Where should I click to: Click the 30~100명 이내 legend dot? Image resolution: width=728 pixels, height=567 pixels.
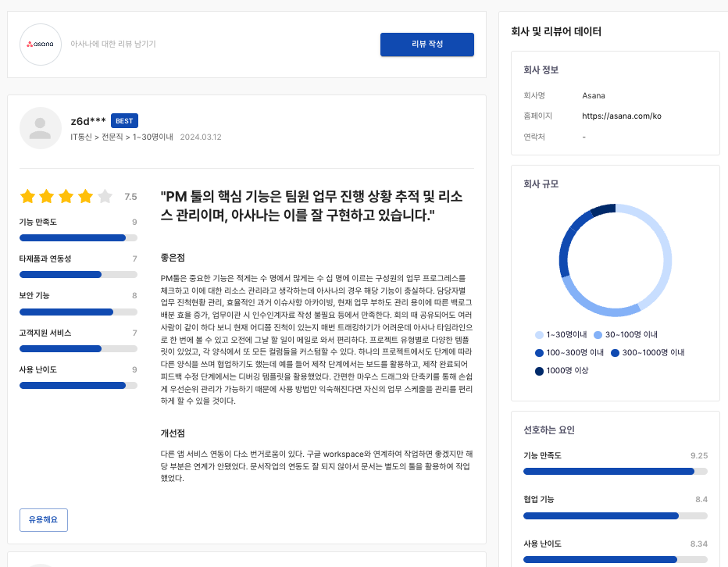click(x=598, y=334)
